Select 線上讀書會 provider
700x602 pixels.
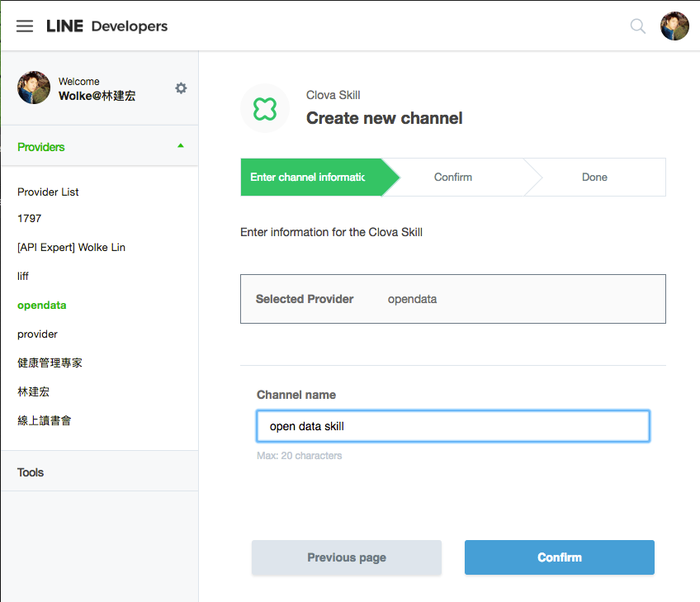coord(45,420)
